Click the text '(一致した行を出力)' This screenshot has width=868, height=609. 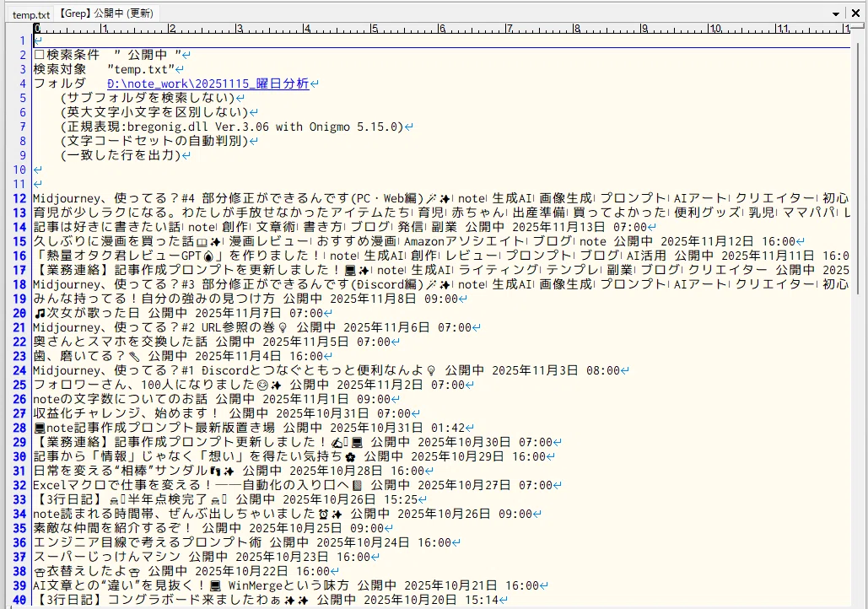coord(121,155)
